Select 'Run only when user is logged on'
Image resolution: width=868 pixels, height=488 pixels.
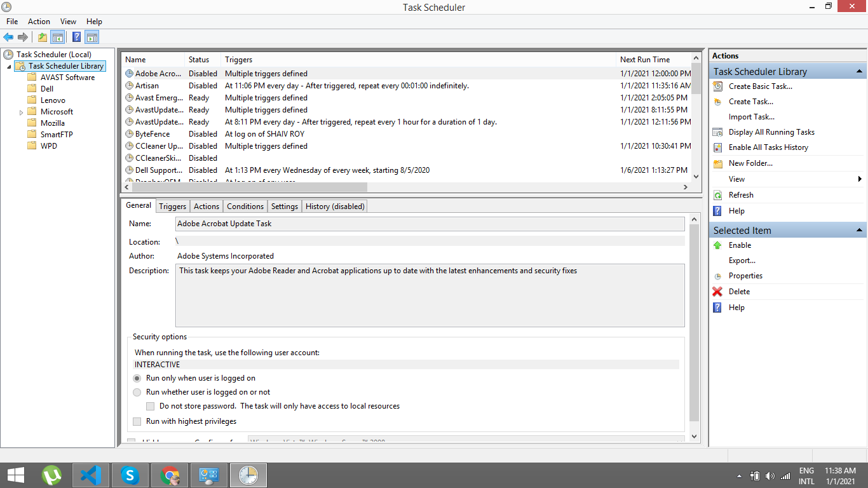point(137,378)
